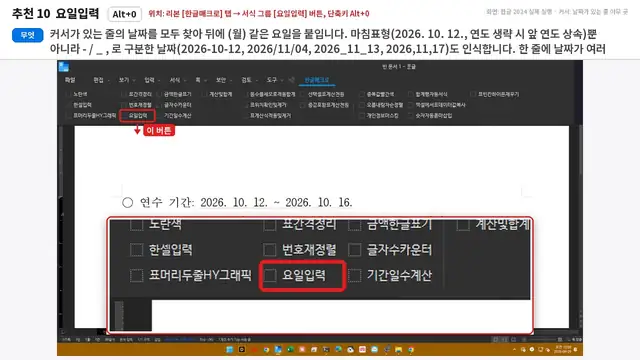Tick the large 기간일수계산 checkbox in the enlarged callout
Screen dimensions: 640x360
click(354, 275)
